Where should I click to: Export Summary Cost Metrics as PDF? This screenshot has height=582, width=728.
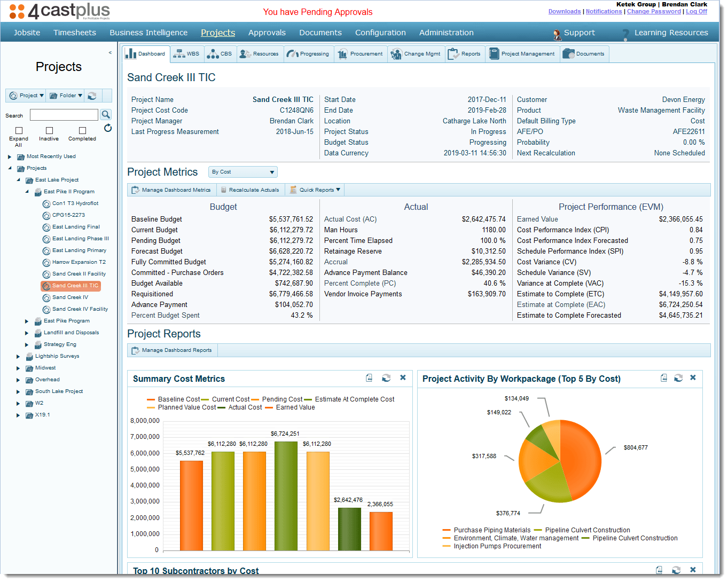(x=369, y=378)
